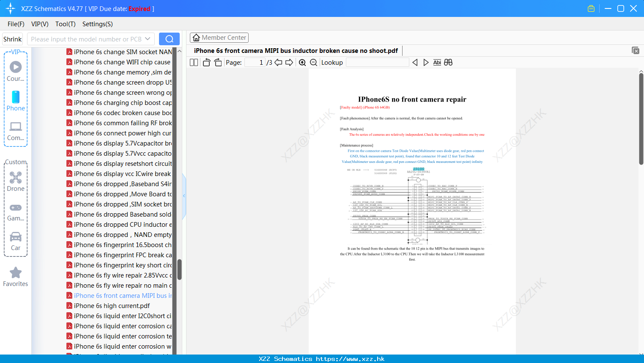Click the file list vertical scrollbar thumb
This screenshot has width=644, height=363.
pyautogui.click(x=179, y=269)
